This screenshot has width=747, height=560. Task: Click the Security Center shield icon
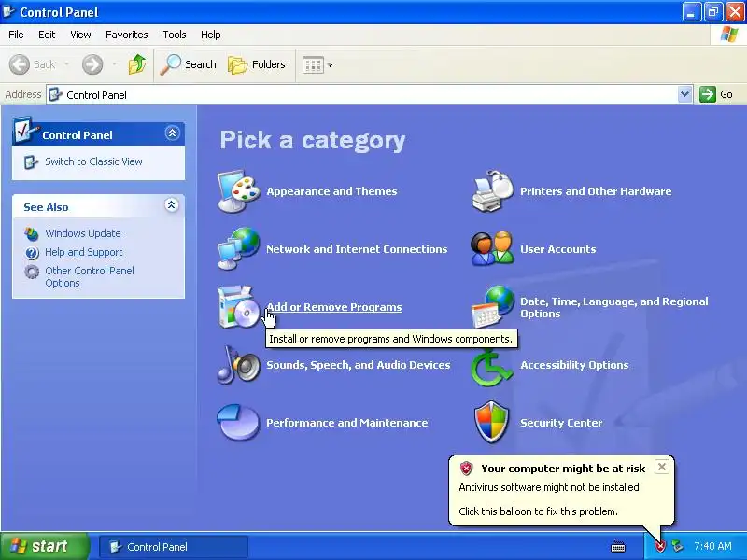pos(493,423)
